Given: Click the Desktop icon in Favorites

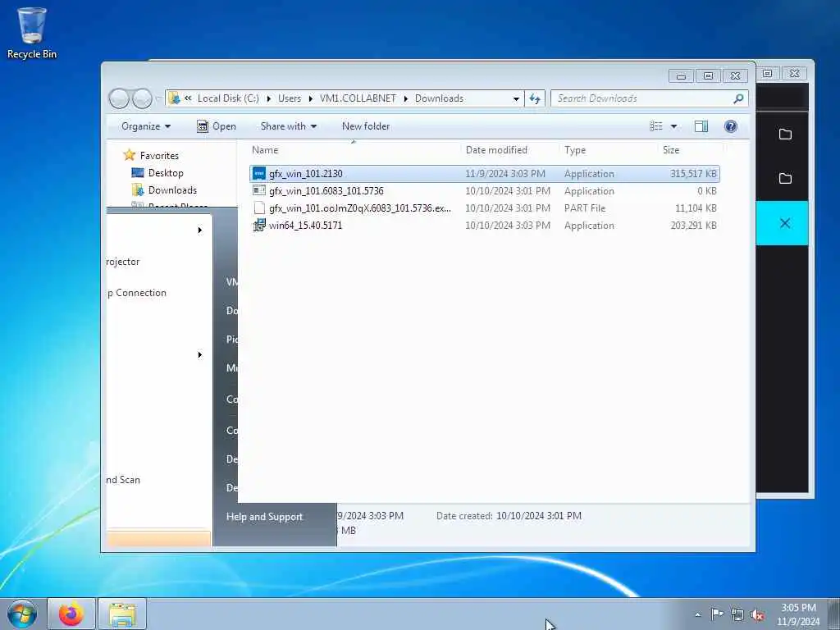Looking at the screenshot, I should pyautogui.click(x=138, y=172).
